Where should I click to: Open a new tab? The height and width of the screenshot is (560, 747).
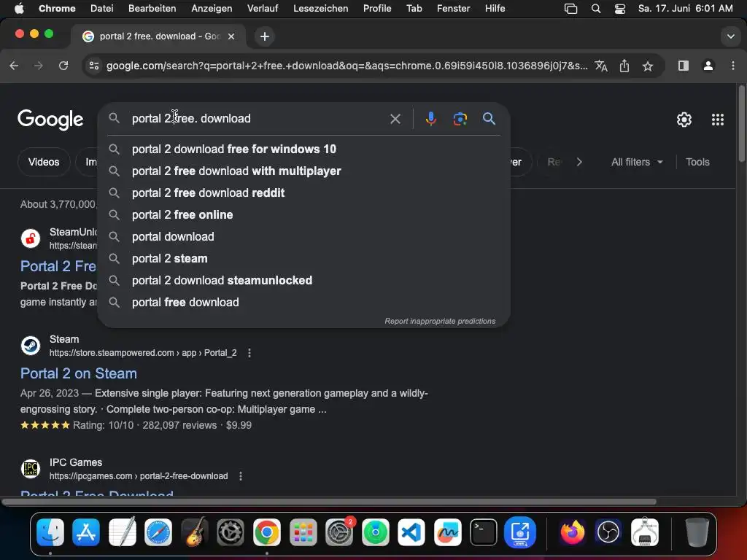click(x=265, y=36)
